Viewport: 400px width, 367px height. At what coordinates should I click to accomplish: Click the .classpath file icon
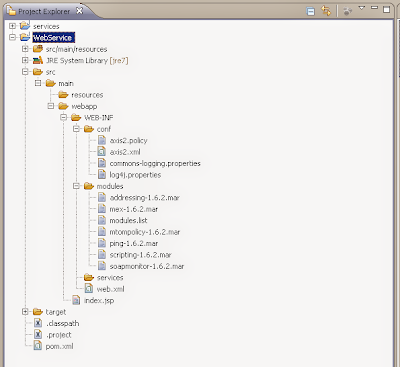pyautogui.click(x=38, y=323)
